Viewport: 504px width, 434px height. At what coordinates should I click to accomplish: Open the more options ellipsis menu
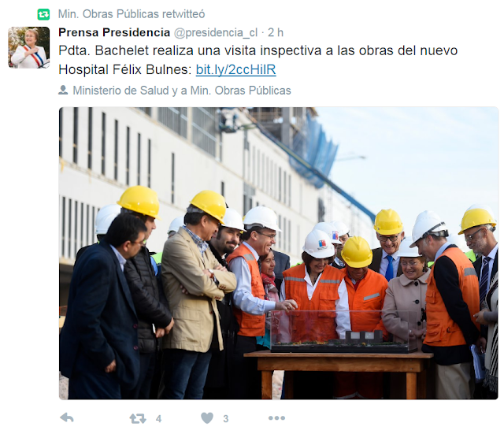[x=276, y=418]
